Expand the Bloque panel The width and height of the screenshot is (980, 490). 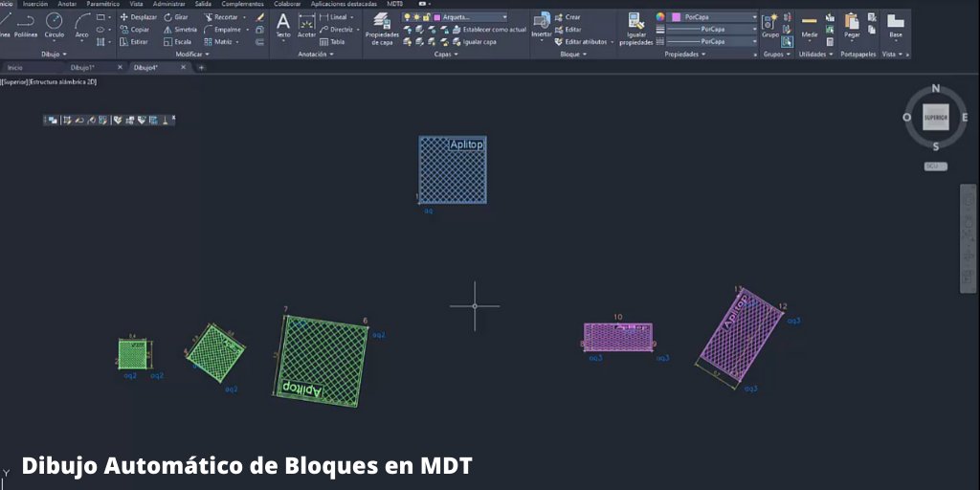[573, 55]
